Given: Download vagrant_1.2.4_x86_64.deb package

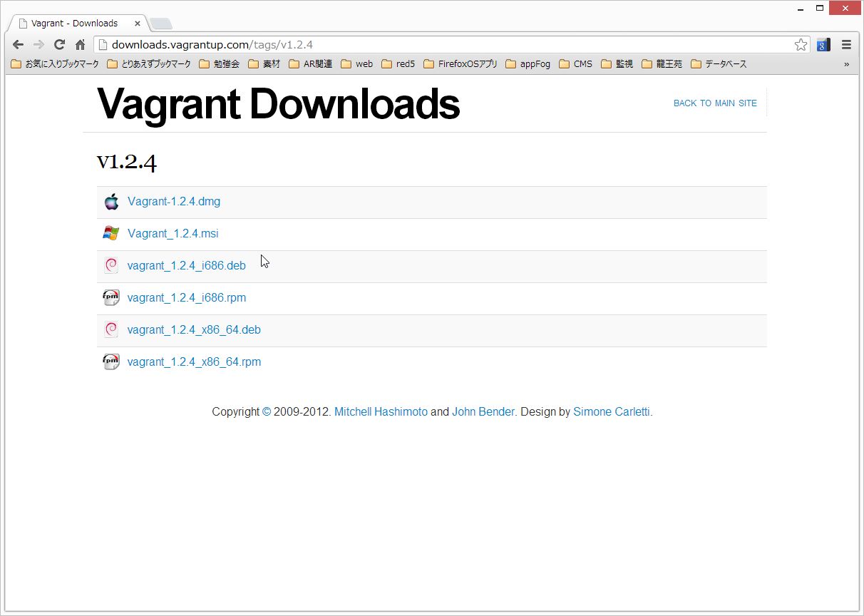Looking at the screenshot, I should pos(194,330).
